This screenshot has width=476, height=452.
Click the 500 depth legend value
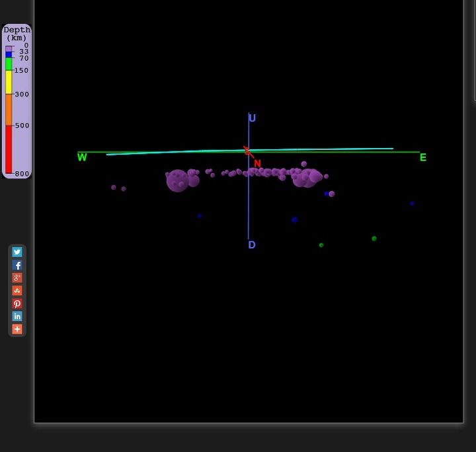[x=22, y=126]
